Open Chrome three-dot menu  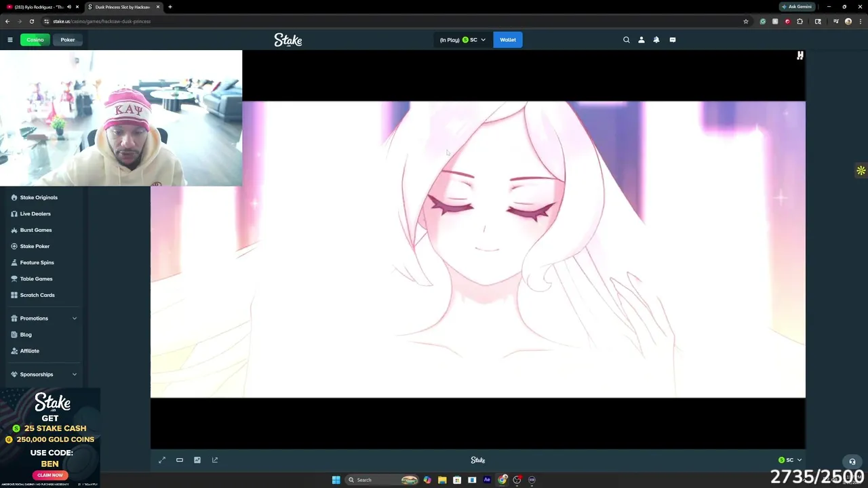(x=861, y=21)
